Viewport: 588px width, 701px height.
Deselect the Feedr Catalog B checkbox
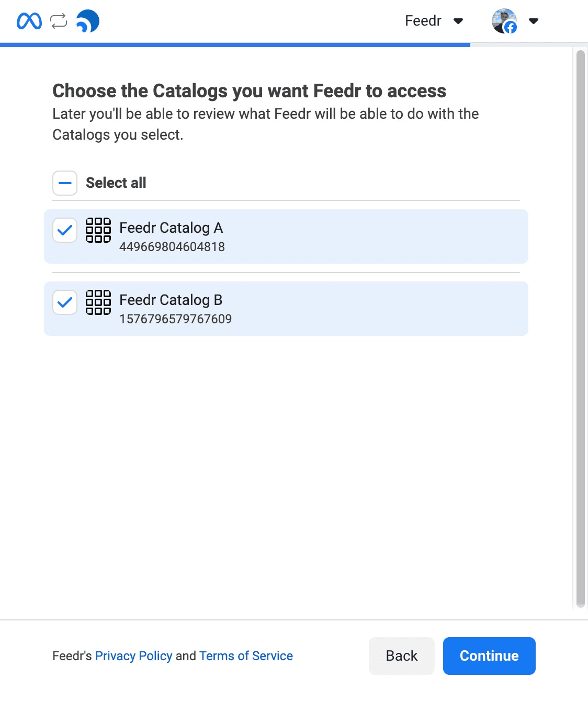point(64,302)
